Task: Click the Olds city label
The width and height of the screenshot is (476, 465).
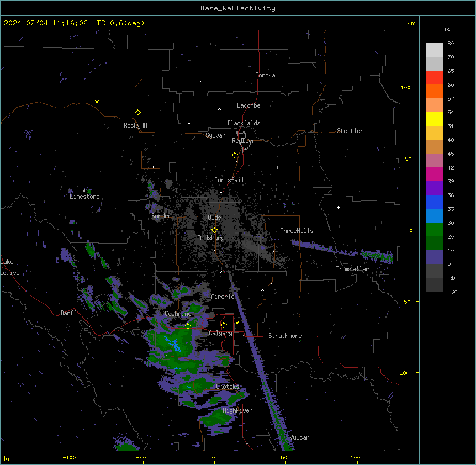Action: coord(214,218)
